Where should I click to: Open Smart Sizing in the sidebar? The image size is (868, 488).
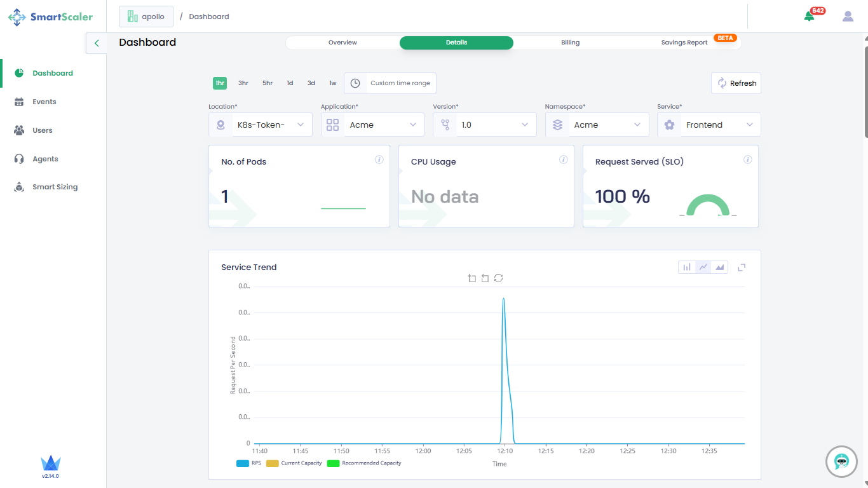[x=55, y=187]
